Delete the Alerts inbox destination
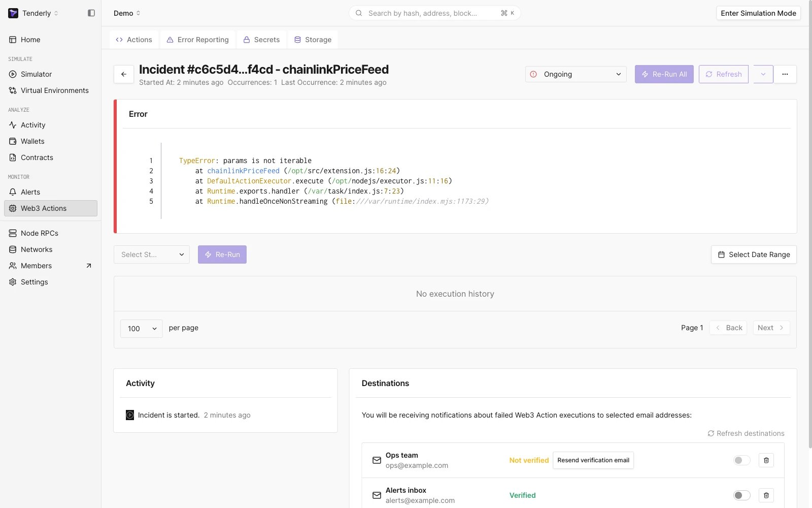 (766, 495)
